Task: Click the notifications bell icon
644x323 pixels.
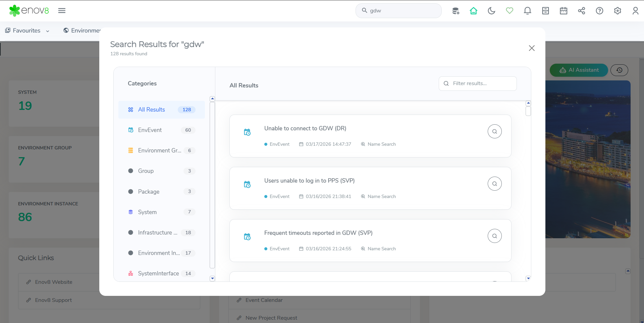Action: [527, 11]
